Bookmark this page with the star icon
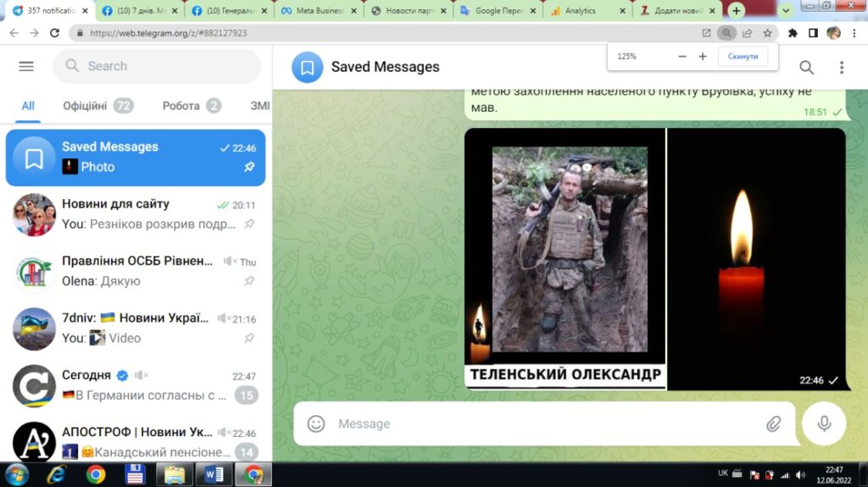 click(x=767, y=33)
